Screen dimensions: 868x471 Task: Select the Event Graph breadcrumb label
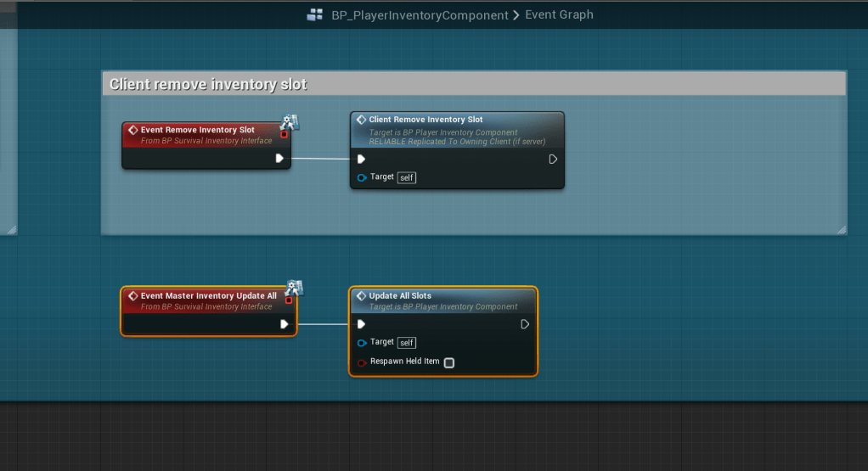559,15
